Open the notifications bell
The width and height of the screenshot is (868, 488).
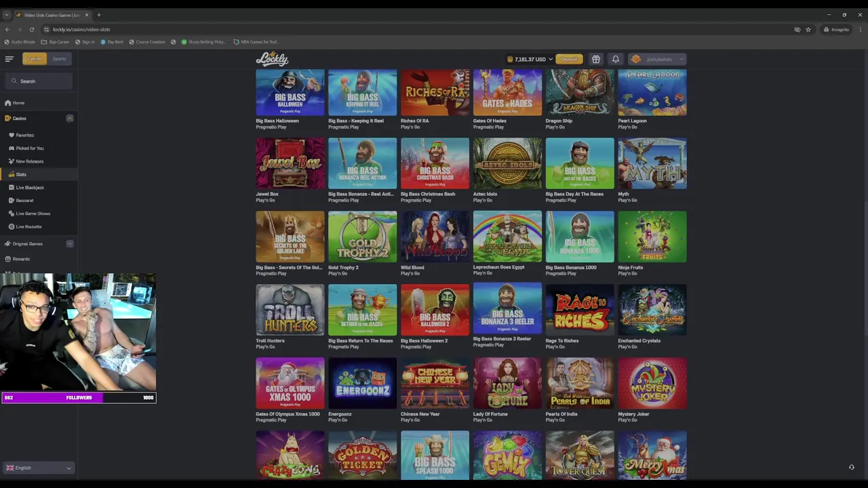click(x=615, y=59)
